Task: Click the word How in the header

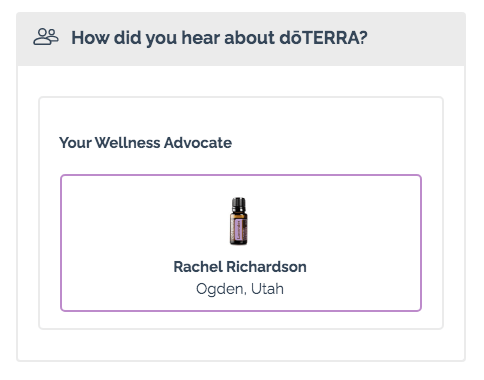Action: [90, 38]
